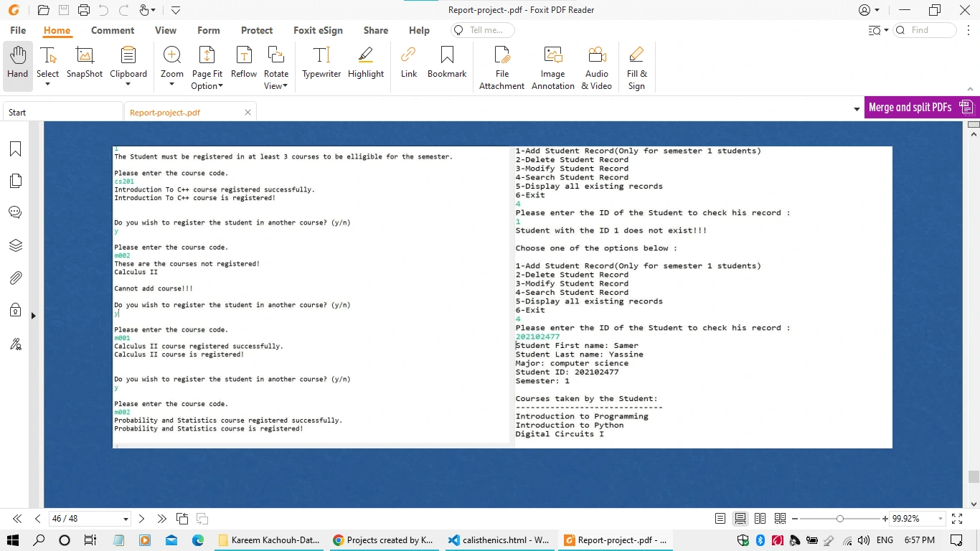Select the Highlight tool
Screen dimensions: 980x551
tap(366, 62)
